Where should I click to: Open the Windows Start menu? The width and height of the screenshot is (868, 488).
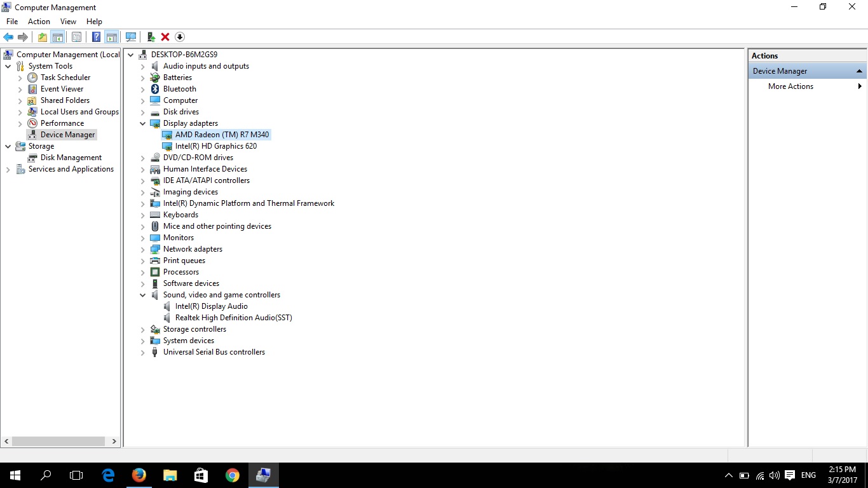tap(15, 475)
